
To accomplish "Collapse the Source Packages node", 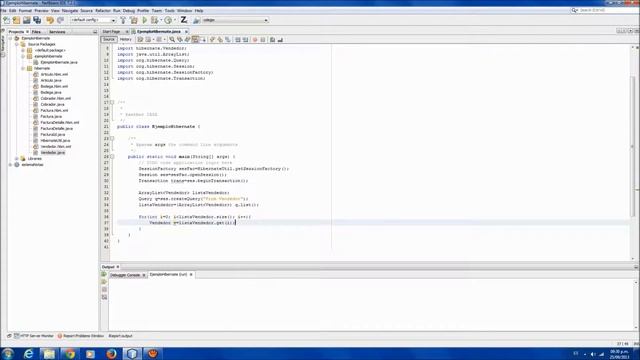I will (x=17, y=44).
